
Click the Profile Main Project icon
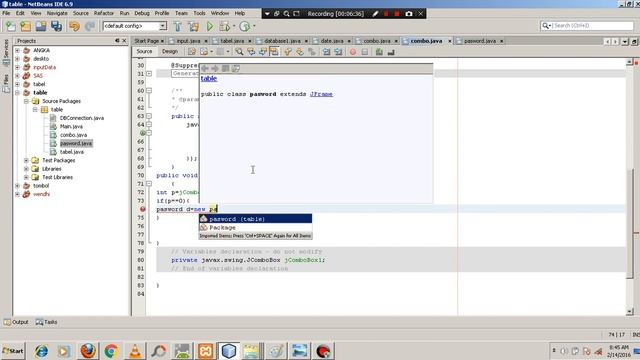point(244,26)
